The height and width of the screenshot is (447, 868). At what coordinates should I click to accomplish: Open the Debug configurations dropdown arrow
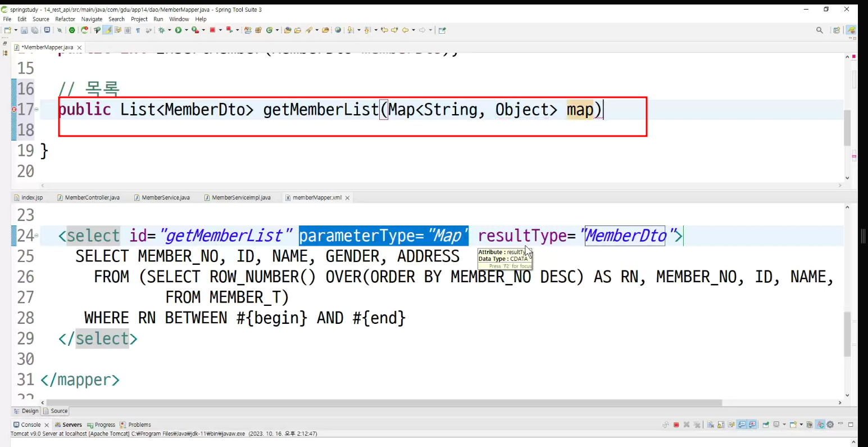(169, 30)
